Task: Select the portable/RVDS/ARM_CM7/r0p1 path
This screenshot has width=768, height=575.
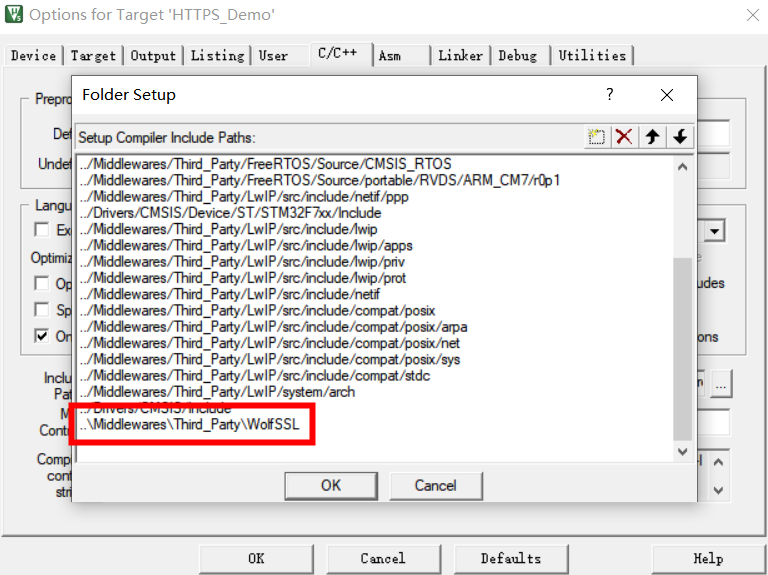Action: coord(319,180)
